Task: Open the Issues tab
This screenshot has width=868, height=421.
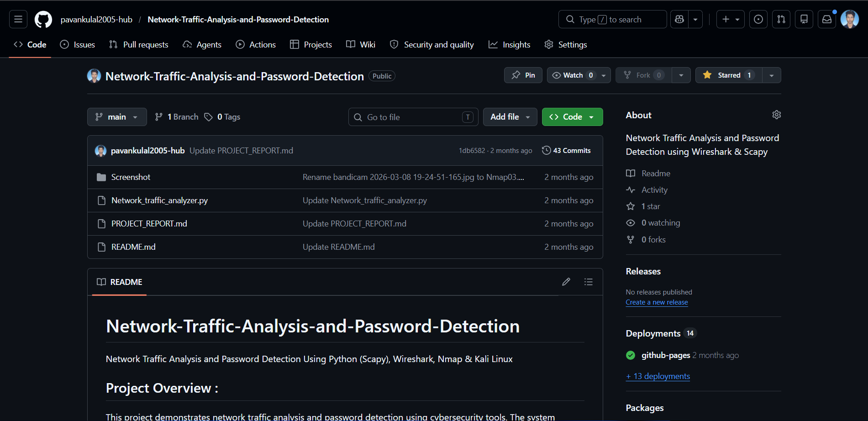Action: pyautogui.click(x=78, y=45)
